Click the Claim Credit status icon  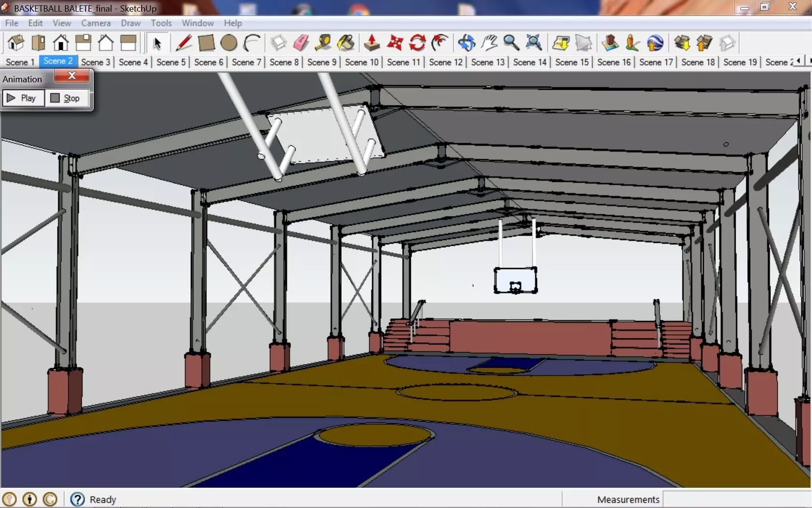pyautogui.click(x=50, y=499)
